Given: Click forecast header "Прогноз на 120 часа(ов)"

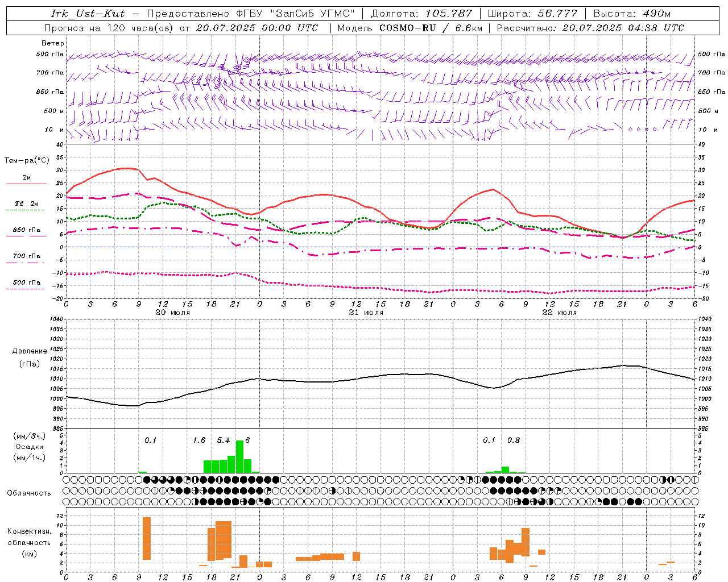Looking at the screenshot, I should click(x=109, y=28).
